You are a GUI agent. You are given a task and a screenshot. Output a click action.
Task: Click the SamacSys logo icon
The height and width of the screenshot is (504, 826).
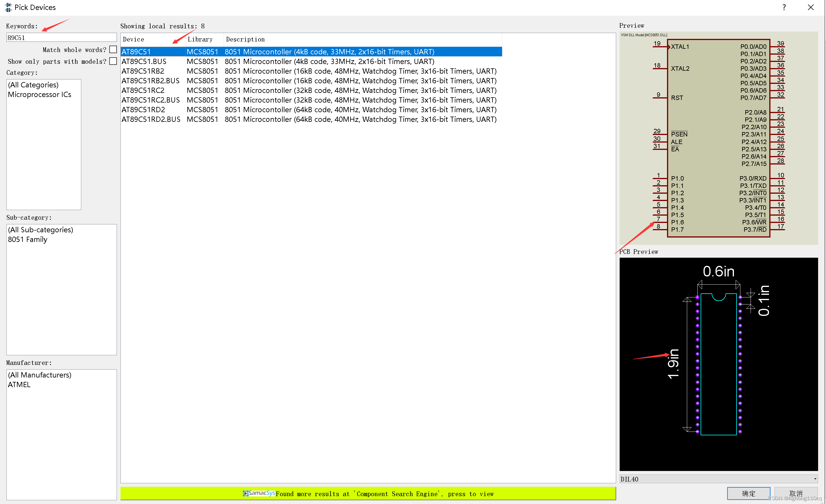[x=246, y=493]
